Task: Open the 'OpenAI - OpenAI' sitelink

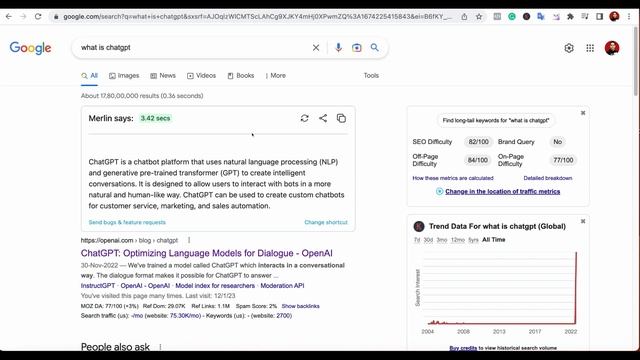Action: pos(145,286)
